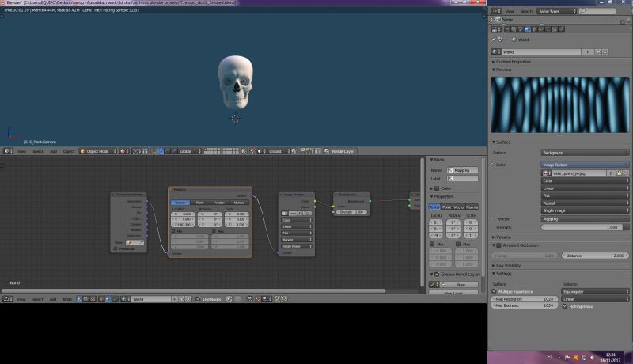The width and height of the screenshot is (633, 364).
Task: Open image file browser in Image Texture row
Action: (x=619, y=173)
